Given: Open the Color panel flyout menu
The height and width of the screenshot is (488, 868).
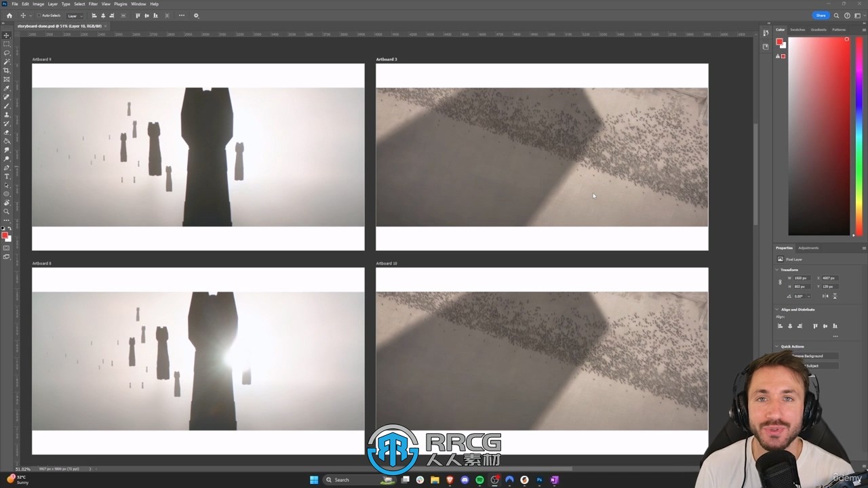Looking at the screenshot, I should tap(864, 30).
